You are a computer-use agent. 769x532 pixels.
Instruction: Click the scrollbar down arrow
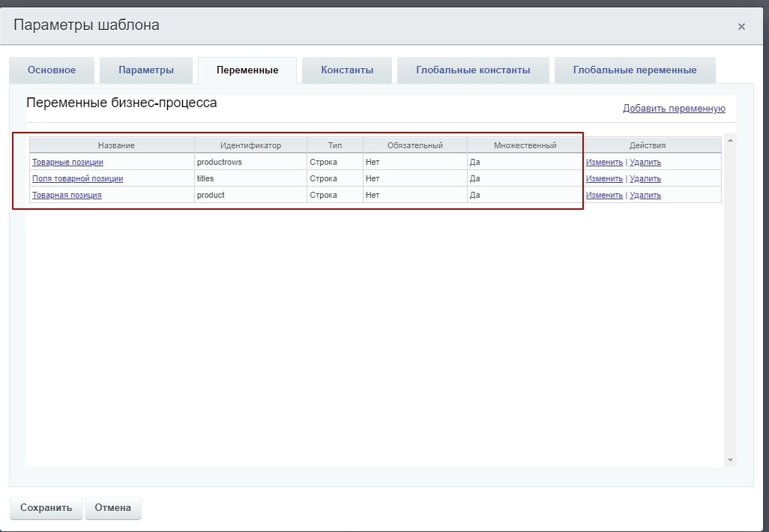coord(730,459)
